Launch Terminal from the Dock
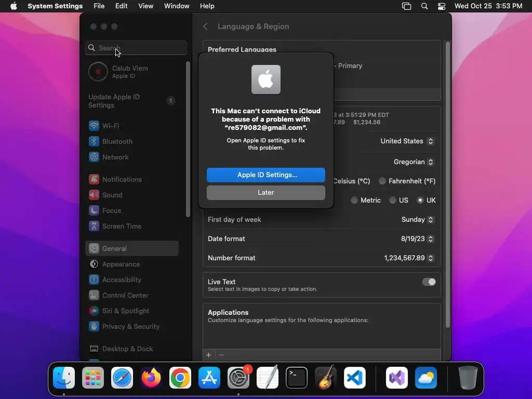Viewport: 532px width, 399px height. tap(297, 378)
